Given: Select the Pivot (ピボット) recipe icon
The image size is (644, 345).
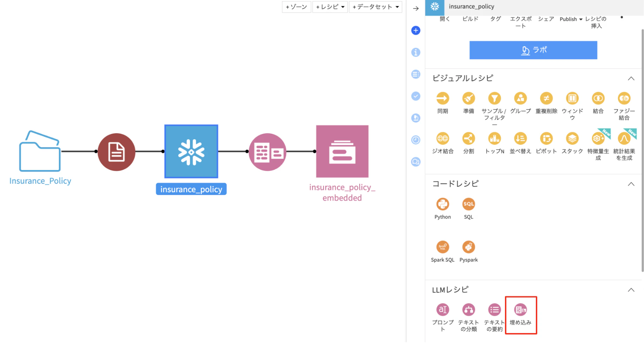Looking at the screenshot, I should click(546, 138).
